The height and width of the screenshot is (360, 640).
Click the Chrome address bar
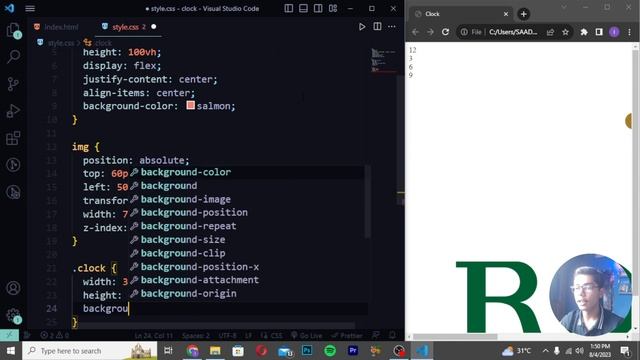click(514, 32)
